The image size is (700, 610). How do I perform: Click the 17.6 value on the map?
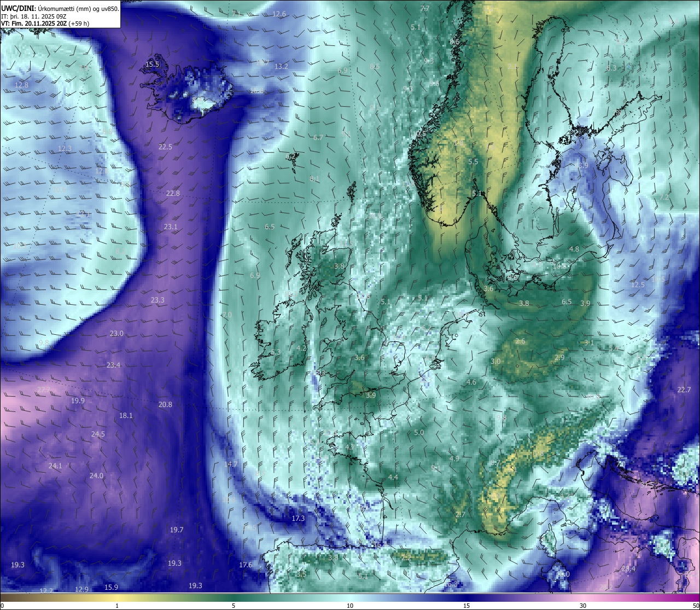[x=246, y=565]
